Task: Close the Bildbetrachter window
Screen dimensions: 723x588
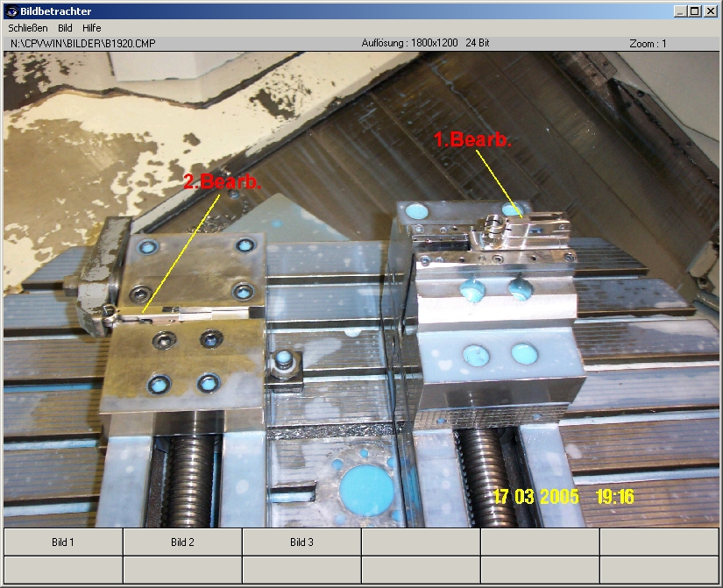Action: pyautogui.click(x=709, y=11)
